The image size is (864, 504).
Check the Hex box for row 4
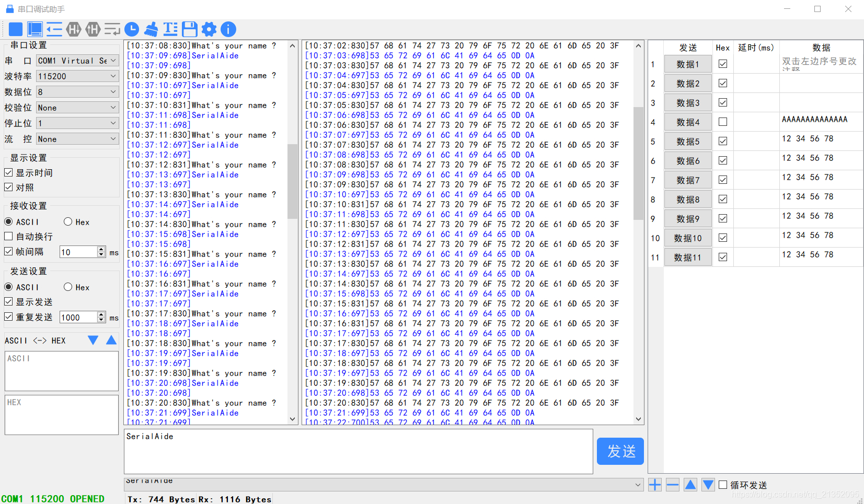click(723, 122)
